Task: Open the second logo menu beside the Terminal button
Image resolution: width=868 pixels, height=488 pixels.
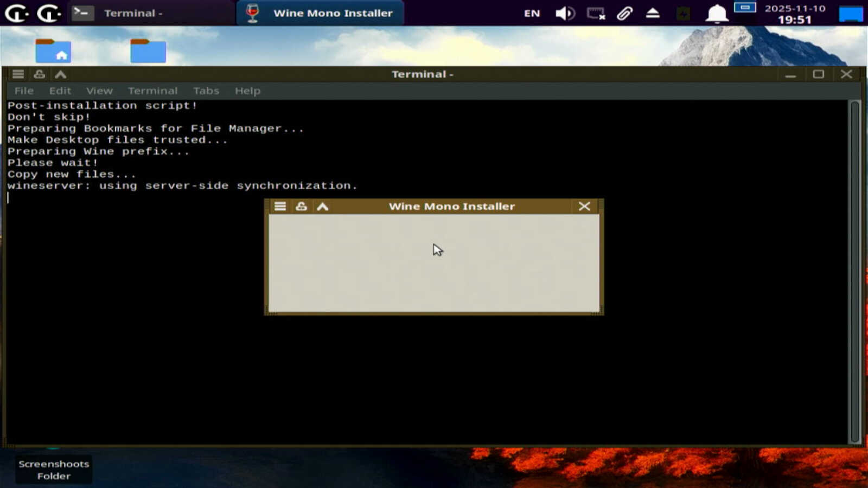Action: pos(48,13)
